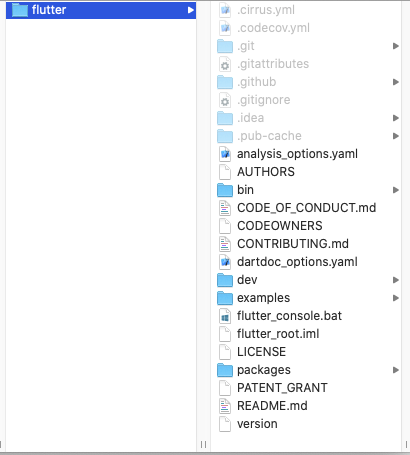
Task: Click the dartdoc_options.yaml file icon
Action: point(225,262)
